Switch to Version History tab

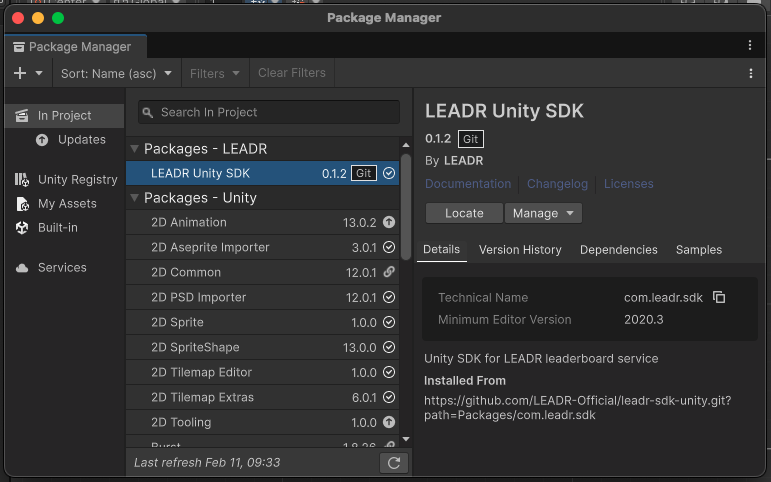tap(520, 250)
